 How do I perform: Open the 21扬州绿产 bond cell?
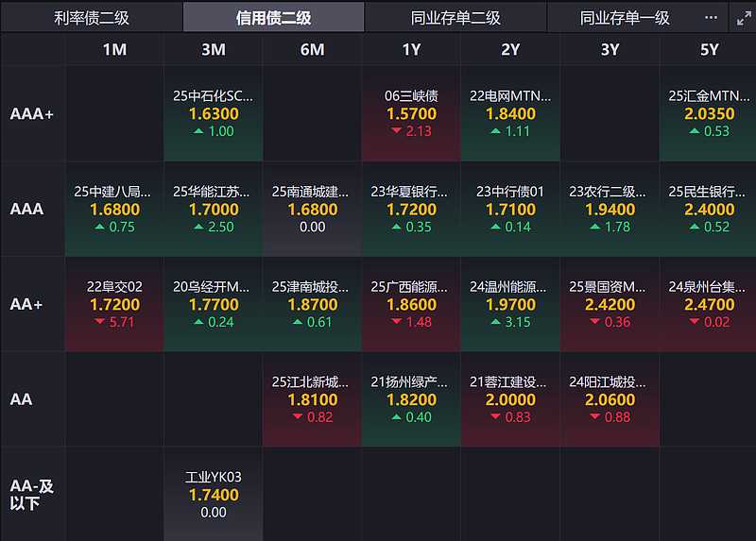click(411, 398)
